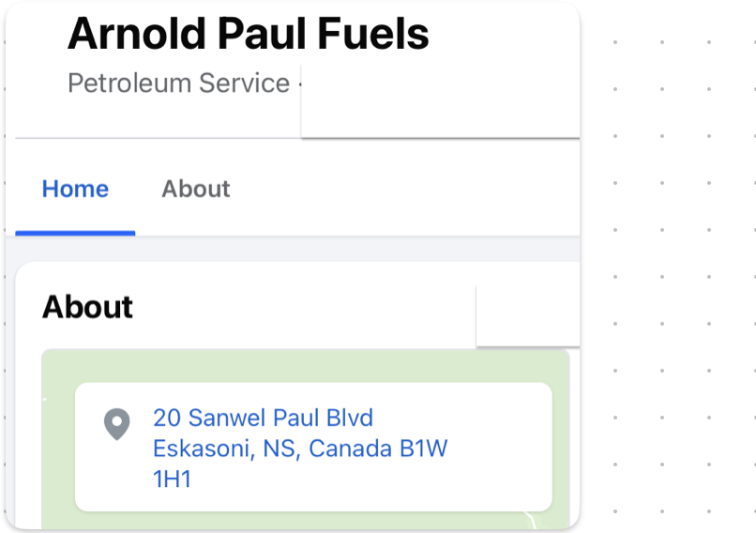Viewport: 756px width, 533px height.
Task: Click the blue underline beneath Home tab
Action: point(75,233)
